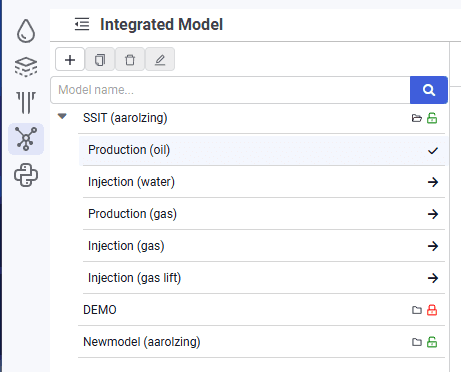Viewport: 461px width, 372px height.
Task: Toggle the green lock on Newmodel row
Action: click(432, 342)
